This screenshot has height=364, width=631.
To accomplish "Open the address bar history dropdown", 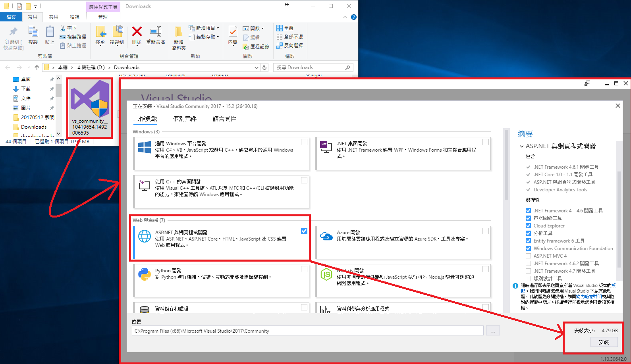I will (257, 67).
